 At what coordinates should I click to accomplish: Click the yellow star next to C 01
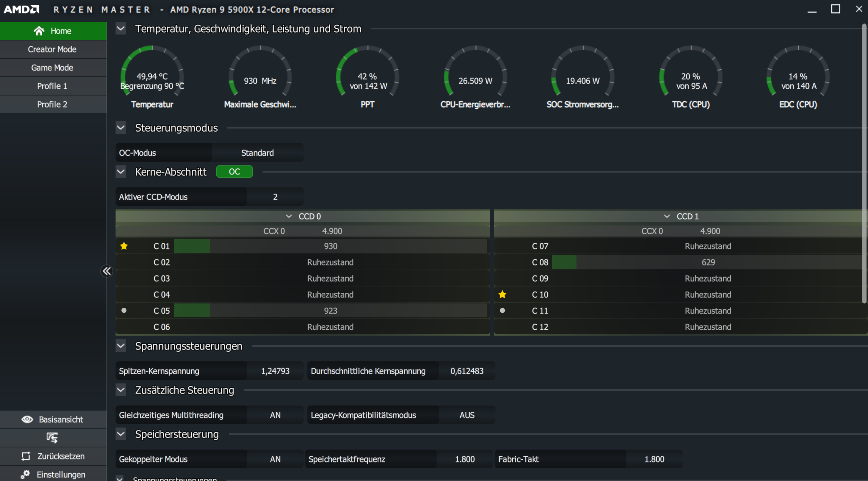(x=124, y=246)
